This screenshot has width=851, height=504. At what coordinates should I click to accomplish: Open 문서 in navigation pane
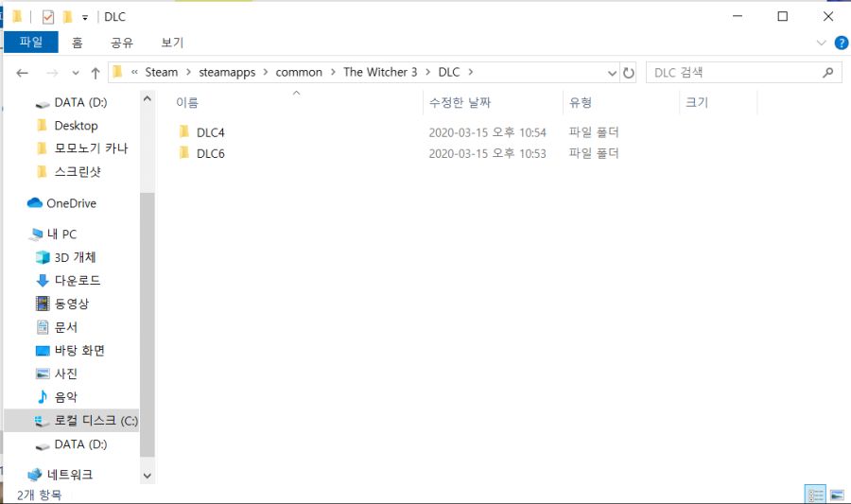[x=66, y=327]
